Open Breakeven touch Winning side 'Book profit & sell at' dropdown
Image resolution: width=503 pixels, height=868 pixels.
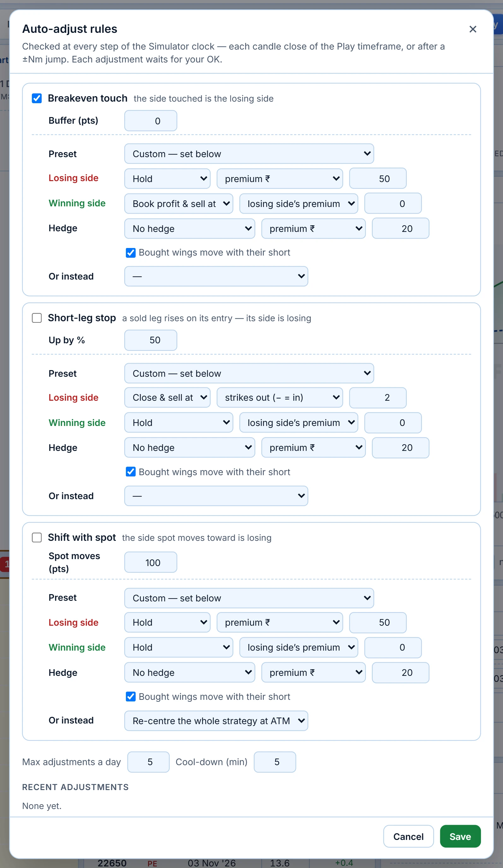[x=179, y=204]
